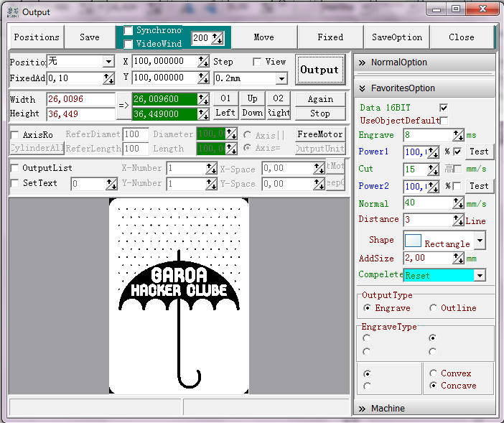
Task: Click the Close toolbar button
Action: click(x=462, y=37)
